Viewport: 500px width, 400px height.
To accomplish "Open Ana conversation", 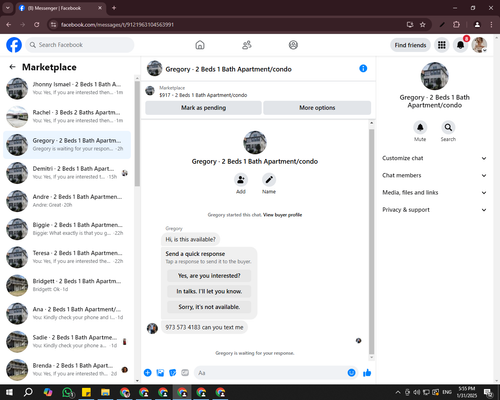I will coord(67,313).
